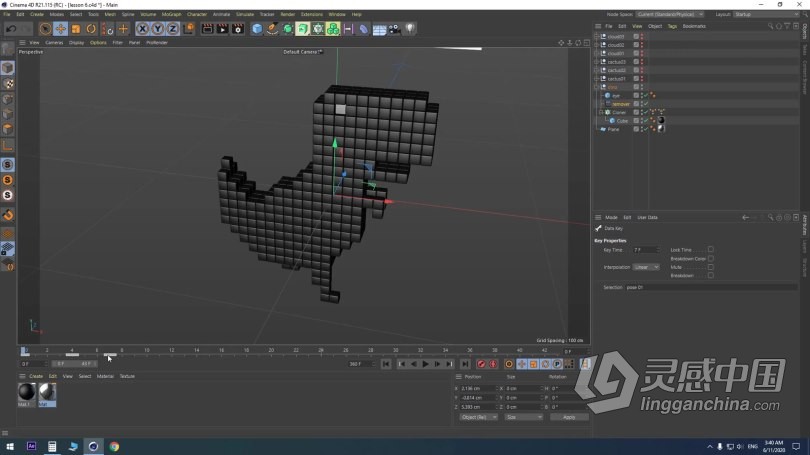Open the Deformer bend icon
Screen dimensions: 810x455
coord(364,29)
